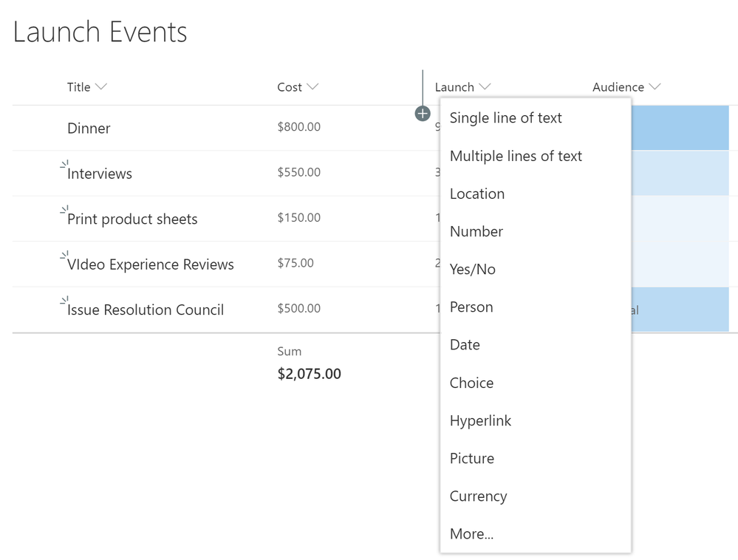
Task: Pick the Yes/No column type
Action: [472, 269]
